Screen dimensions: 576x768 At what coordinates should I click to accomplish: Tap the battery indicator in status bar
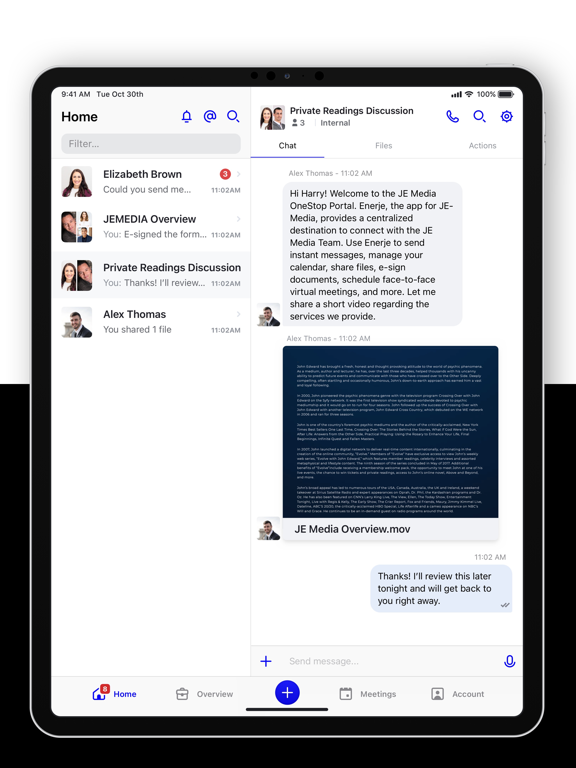(506, 94)
